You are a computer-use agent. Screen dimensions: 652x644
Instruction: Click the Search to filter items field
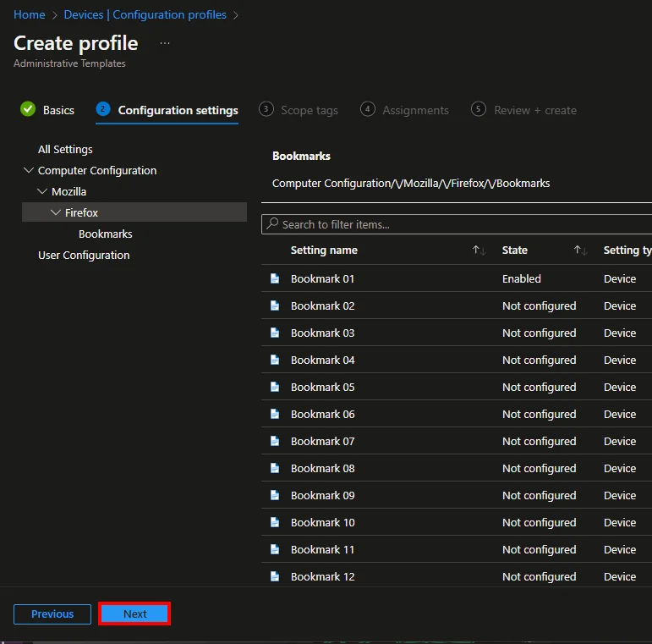point(456,224)
